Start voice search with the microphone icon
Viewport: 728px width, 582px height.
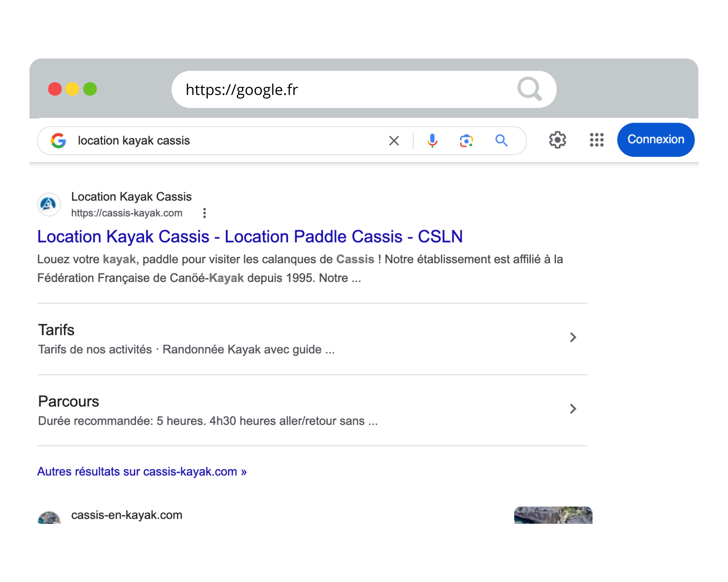tap(432, 140)
